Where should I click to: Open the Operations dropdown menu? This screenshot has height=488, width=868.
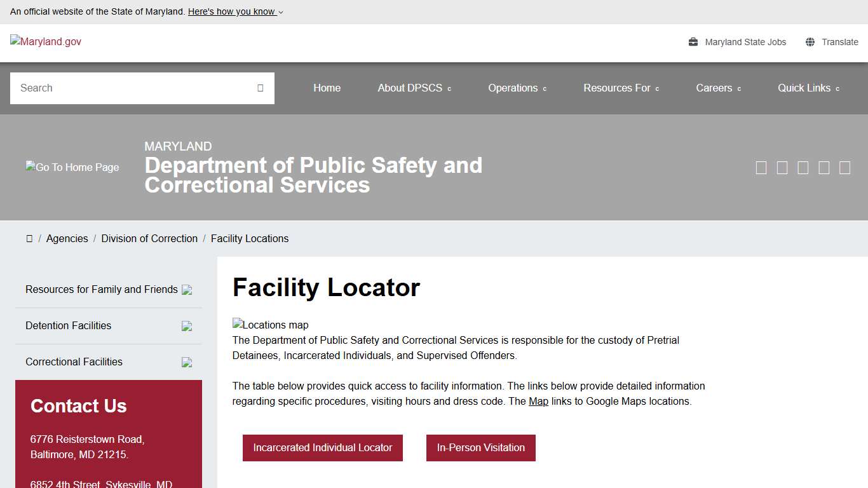[x=517, y=88]
